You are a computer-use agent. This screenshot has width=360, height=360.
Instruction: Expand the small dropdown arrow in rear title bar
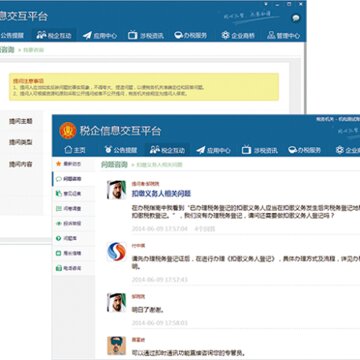coord(266,4)
